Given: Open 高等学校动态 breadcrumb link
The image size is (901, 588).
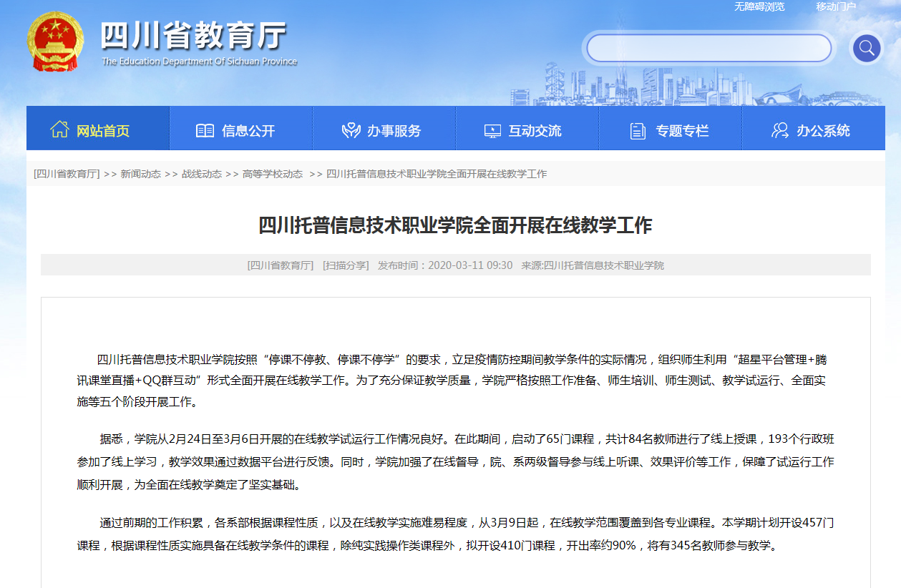Looking at the screenshot, I should point(272,174).
